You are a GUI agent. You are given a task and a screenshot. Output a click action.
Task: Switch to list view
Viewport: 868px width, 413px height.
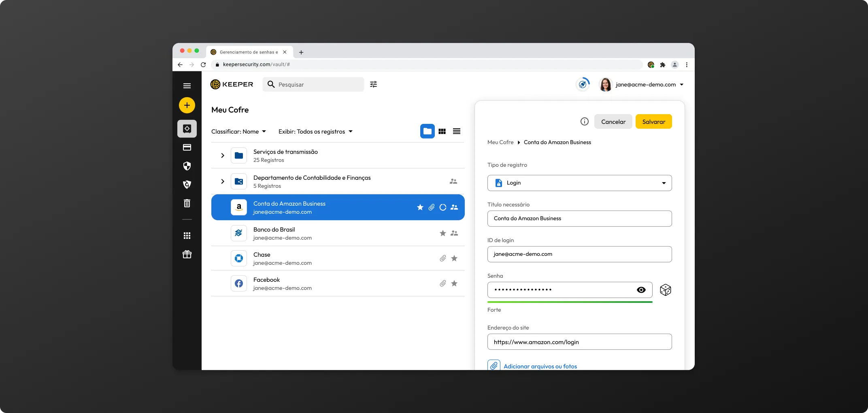[x=457, y=131]
